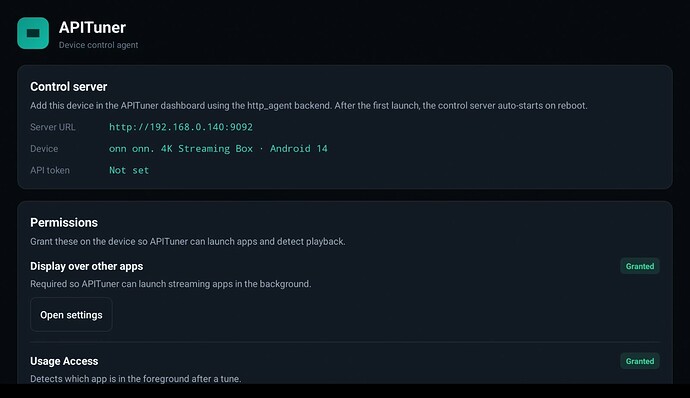Select the onn. 4K Streaming Box device value
This screenshot has width=690, height=398.
click(x=218, y=149)
